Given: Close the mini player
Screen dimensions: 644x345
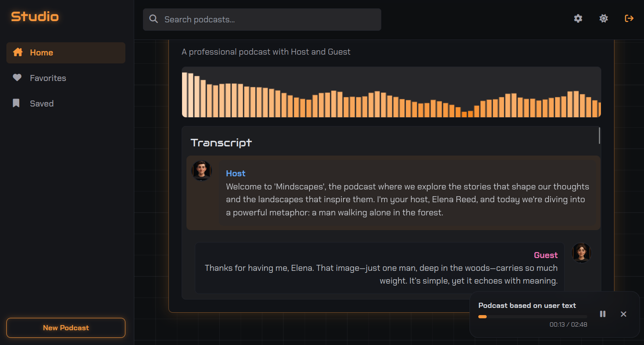Looking at the screenshot, I should [x=624, y=314].
